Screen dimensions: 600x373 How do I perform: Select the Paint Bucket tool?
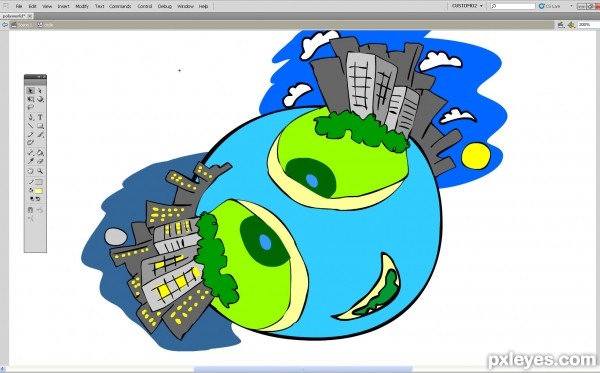tap(40, 153)
